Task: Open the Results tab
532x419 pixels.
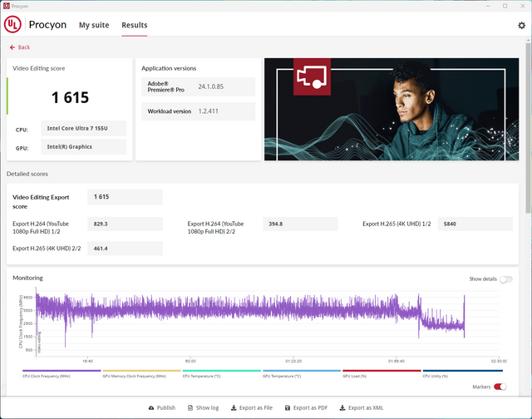Action: click(135, 25)
